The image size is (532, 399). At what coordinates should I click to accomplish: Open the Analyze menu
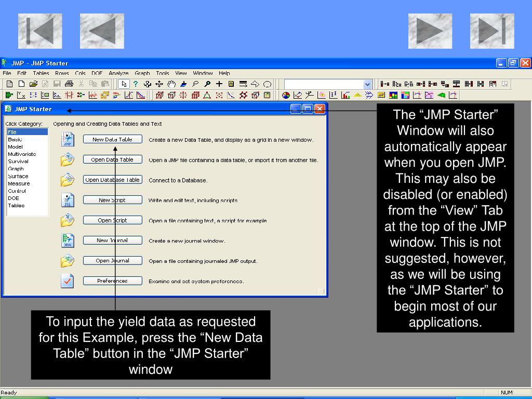[x=118, y=73]
